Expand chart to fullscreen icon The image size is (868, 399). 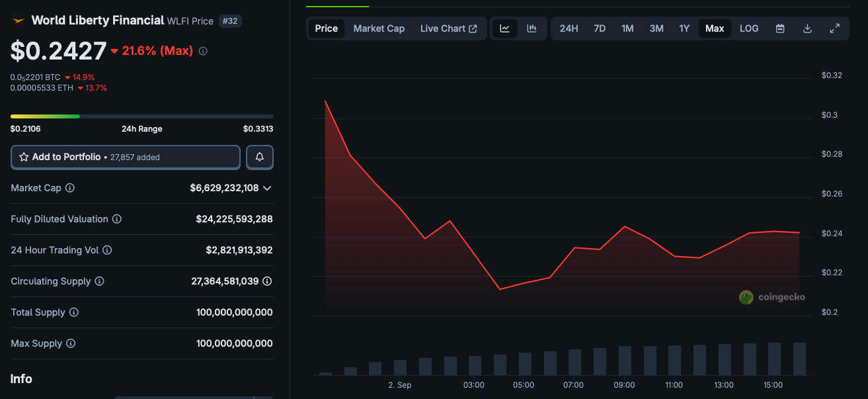[834, 28]
